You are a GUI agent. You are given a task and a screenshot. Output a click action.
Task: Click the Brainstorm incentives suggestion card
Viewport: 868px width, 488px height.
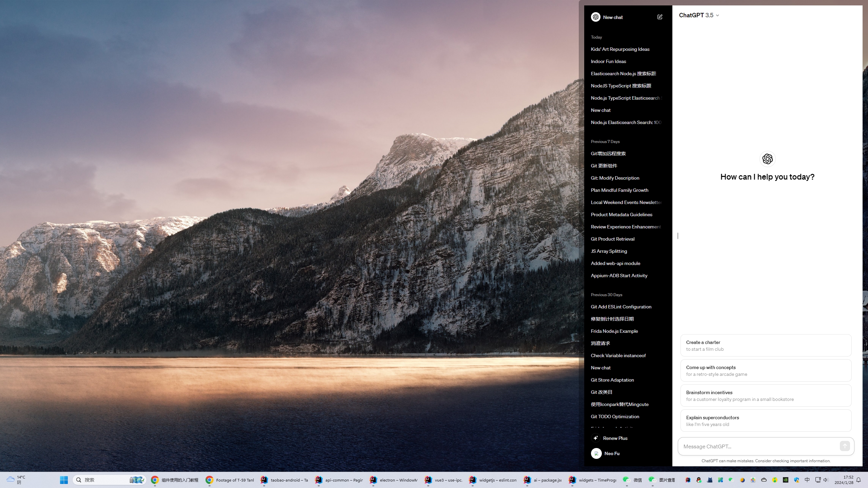(766, 395)
